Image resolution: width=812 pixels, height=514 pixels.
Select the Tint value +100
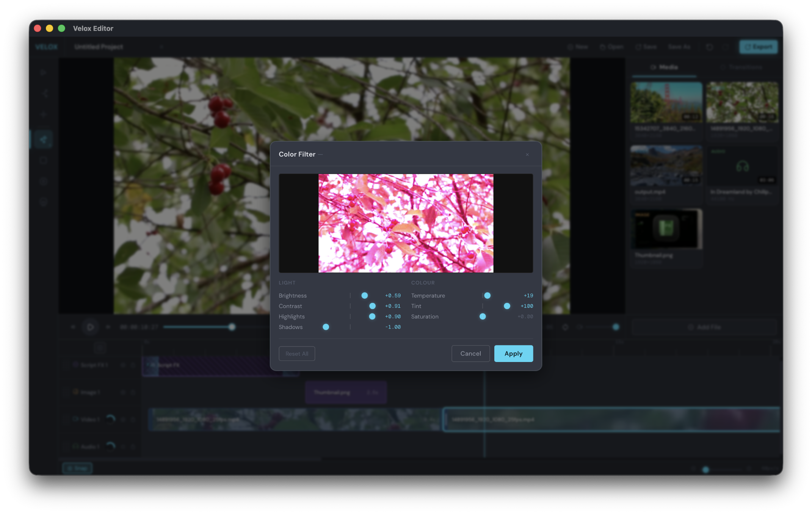pyautogui.click(x=527, y=306)
